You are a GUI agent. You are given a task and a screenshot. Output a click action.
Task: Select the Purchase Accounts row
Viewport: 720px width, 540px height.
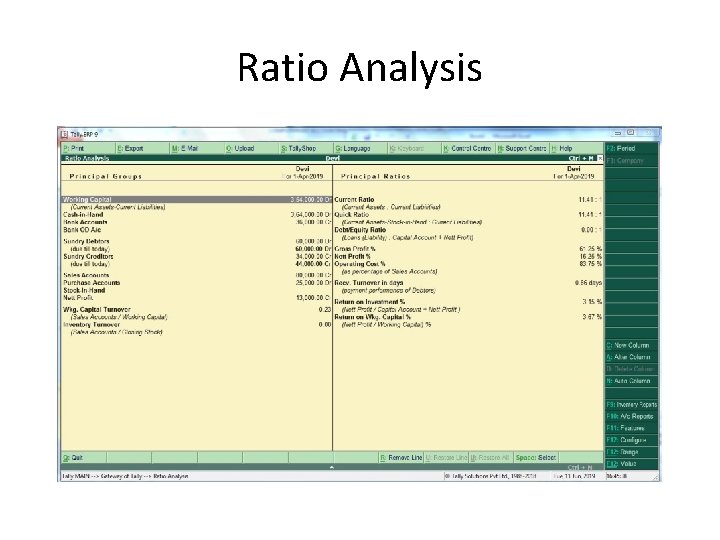tap(197, 283)
